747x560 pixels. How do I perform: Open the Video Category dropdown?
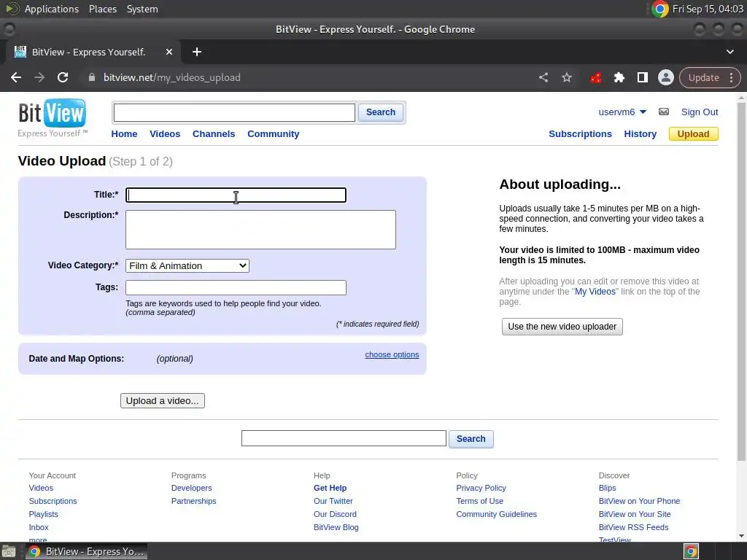187,265
